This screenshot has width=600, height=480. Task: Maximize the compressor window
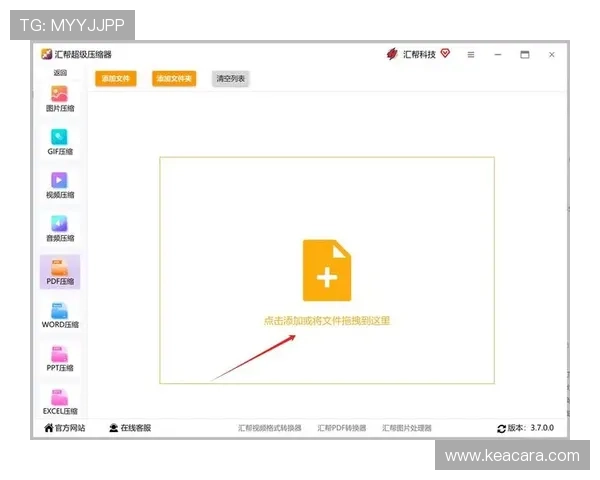(525, 55)
